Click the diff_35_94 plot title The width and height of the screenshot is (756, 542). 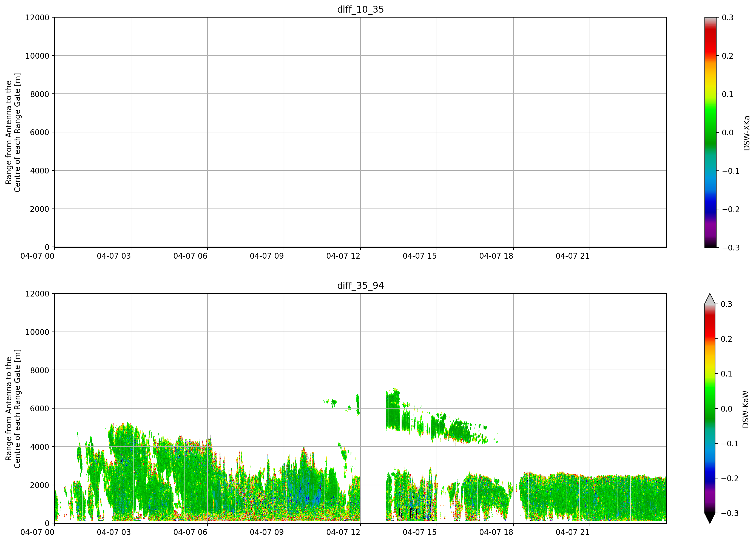360,286
